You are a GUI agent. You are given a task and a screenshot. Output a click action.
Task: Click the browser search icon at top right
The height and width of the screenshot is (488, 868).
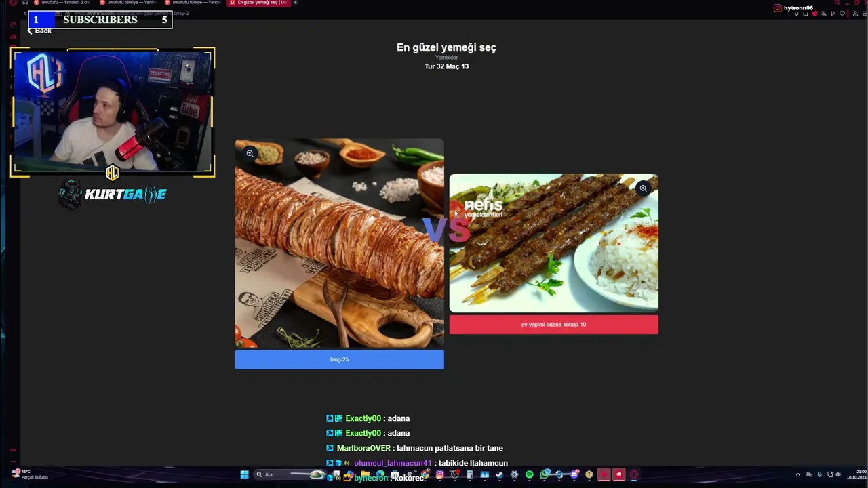(837, 3)
